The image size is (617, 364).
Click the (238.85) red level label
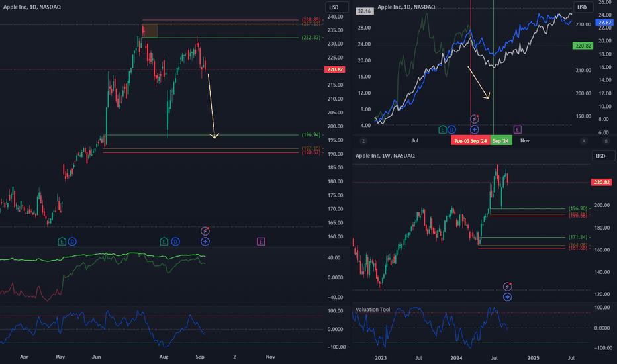[x=311, y=19]
